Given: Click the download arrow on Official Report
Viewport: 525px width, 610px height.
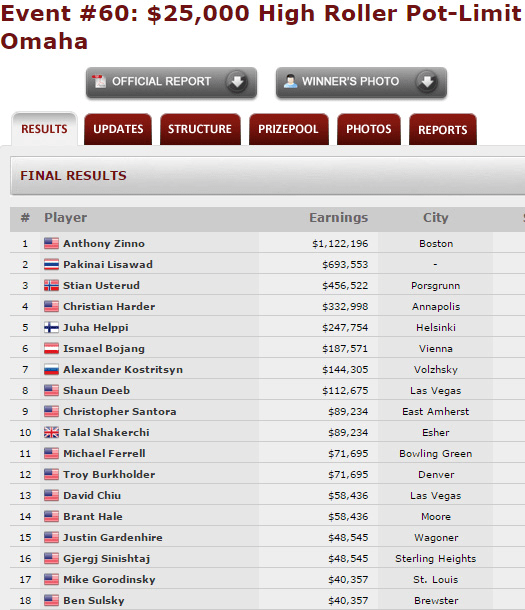Looking at the screenshot, I should coord(237,82).
